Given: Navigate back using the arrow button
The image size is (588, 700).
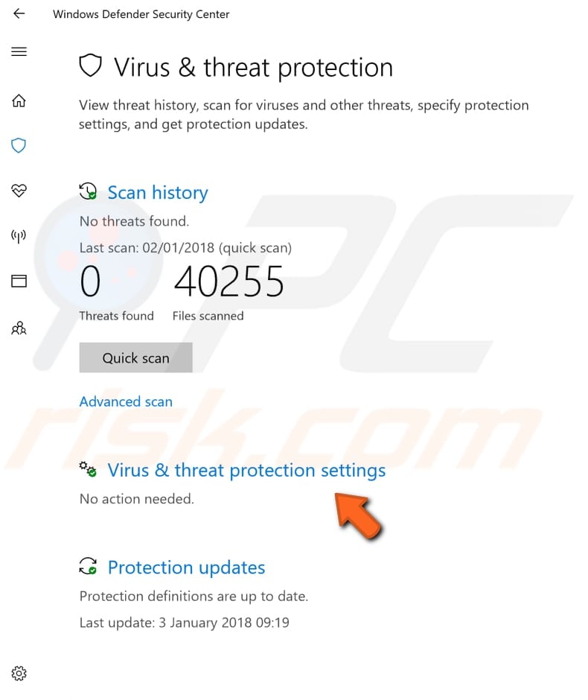Looking at the screenshot, I should click(x=19, y=13).
